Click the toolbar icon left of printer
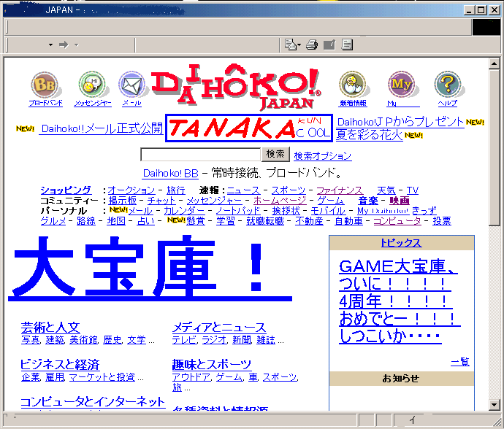 point(292,45)
